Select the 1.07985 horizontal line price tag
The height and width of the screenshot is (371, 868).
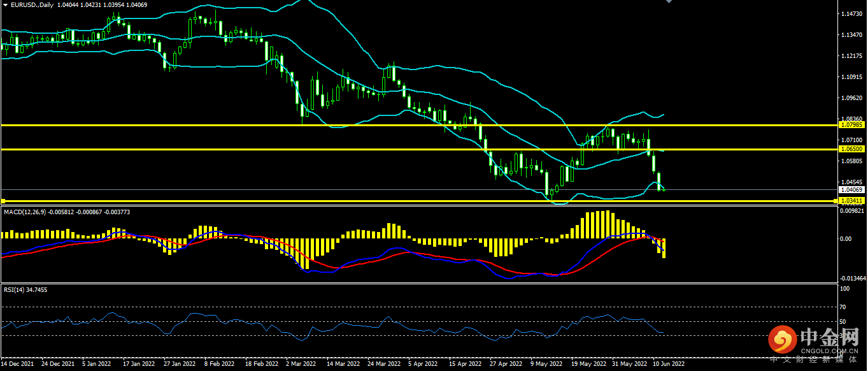(852, 126)
